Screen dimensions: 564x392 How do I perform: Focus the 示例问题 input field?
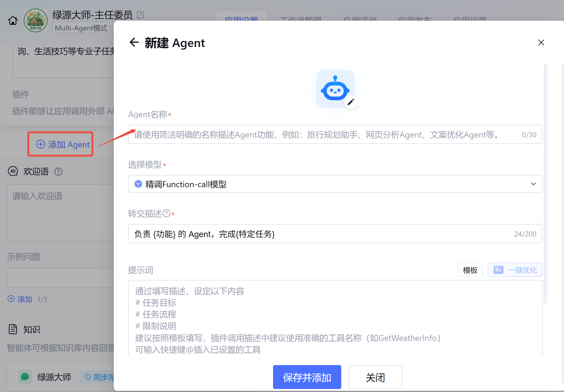pos(60,278)
